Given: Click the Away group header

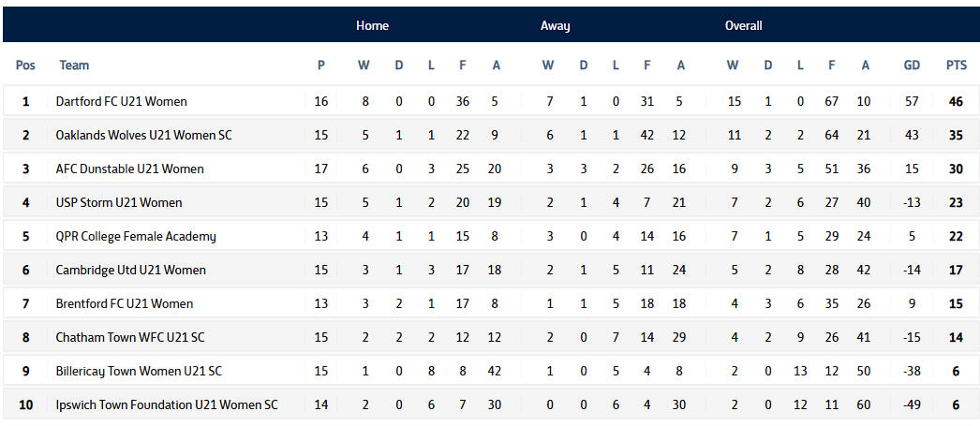Looking at the screenshot, I should point(555,25).
